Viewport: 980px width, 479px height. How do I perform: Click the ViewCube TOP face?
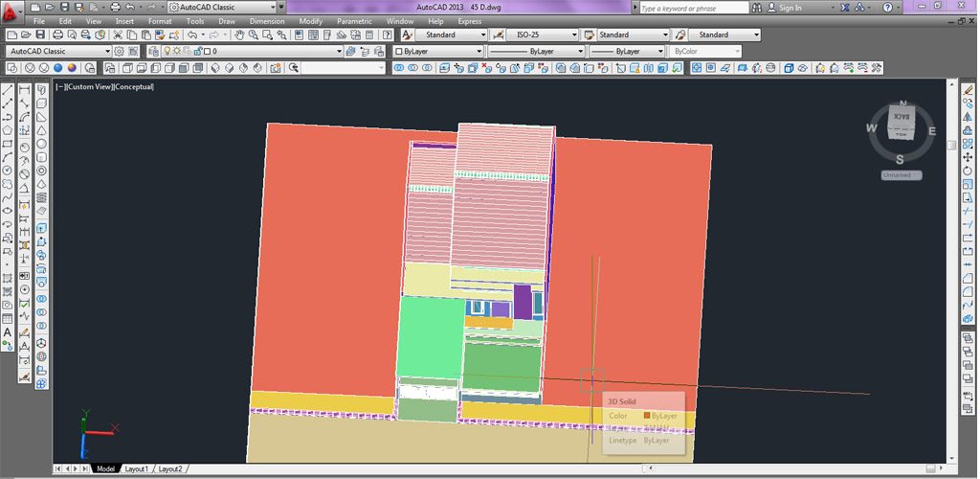[x=902, y=134]
